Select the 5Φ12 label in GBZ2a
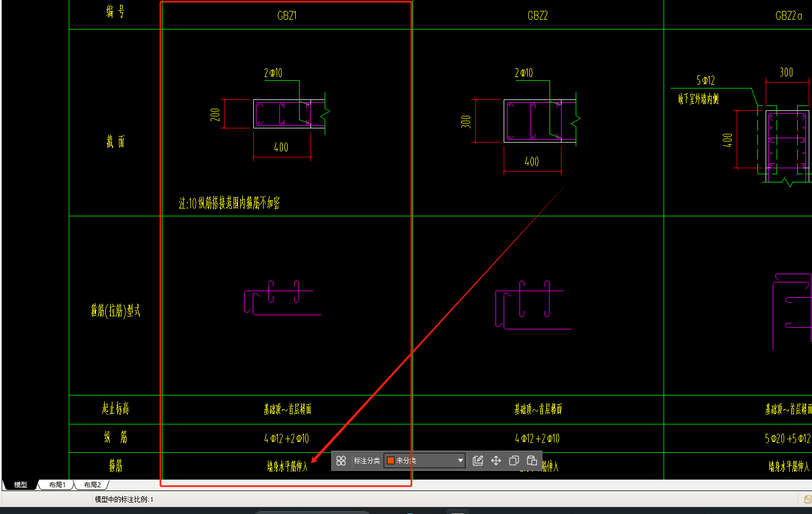 pyautogui.click(x=706, y=81)
